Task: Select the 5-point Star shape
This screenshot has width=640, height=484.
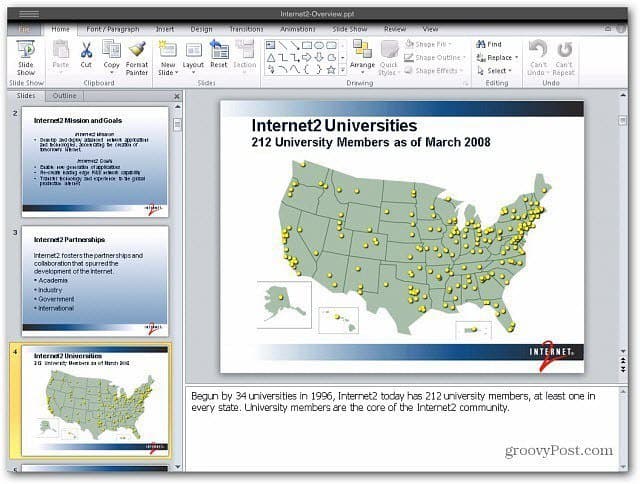Action: click(x=331, y=70)
